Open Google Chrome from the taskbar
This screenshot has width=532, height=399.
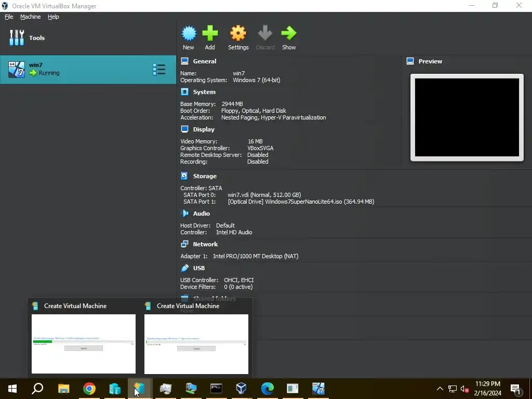89,389
